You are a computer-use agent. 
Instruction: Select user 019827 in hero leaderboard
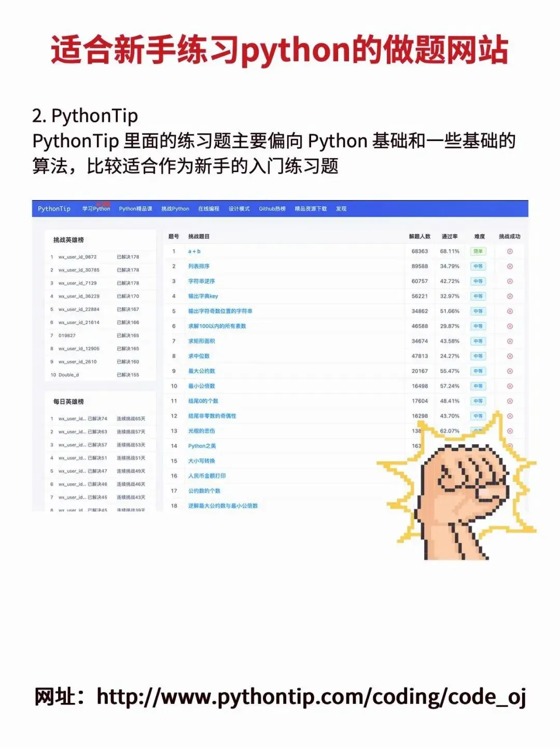[x=67, y=336]
